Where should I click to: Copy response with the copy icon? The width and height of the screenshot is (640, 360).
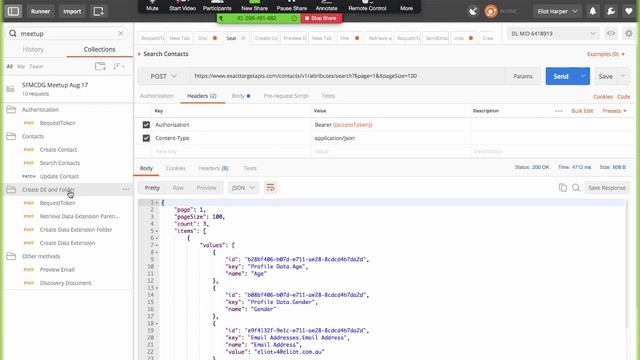[x=562, y=188]
